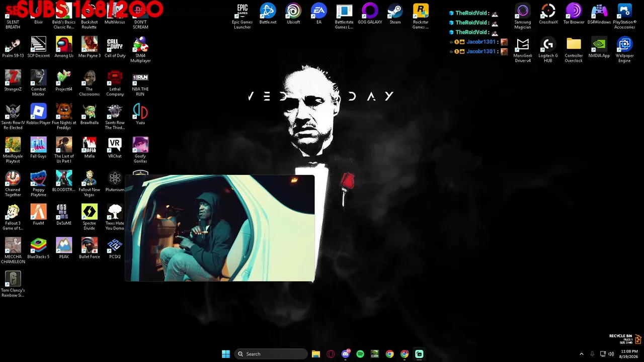Select the Psalm 59-13 icon
The width and height of the screenshot is (644, 362).
click(x=13, y=48)
